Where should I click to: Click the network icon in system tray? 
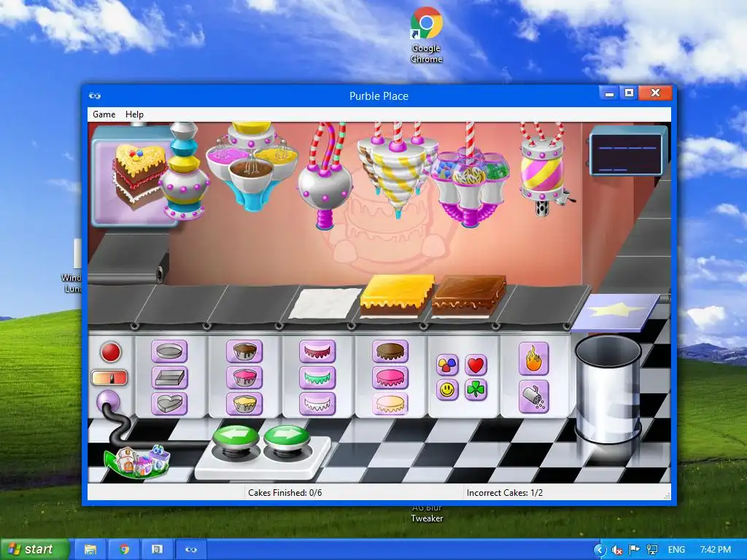[652, 550]
